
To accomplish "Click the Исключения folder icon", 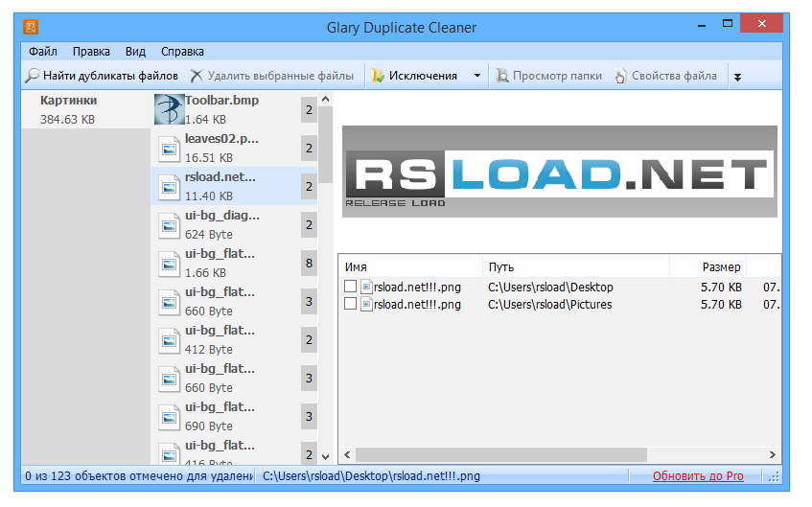I will pos(378,76).
